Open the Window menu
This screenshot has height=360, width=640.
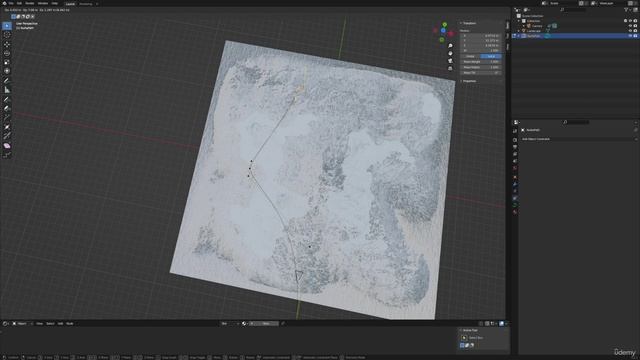point(43,3)
